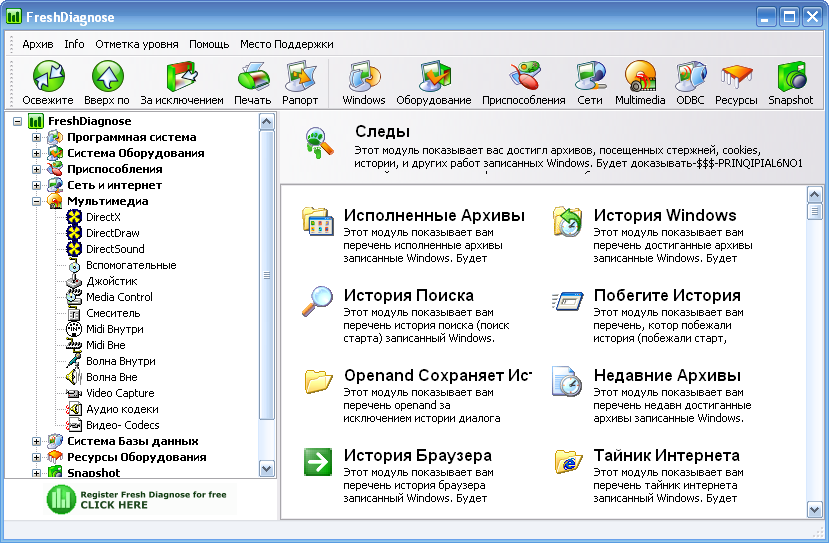This screenshot has height=543, width=829.
Task: Select DirectSound tree item
Action: point(115,249)
